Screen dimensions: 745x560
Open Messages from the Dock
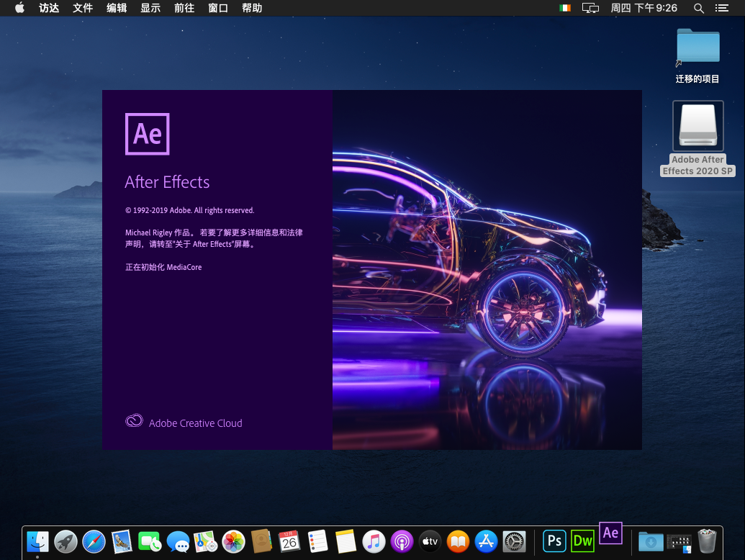coord(178,541)
